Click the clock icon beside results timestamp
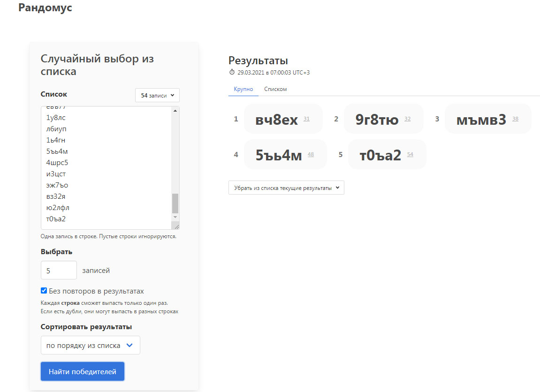Screen dimensions: 540x392 point(232,72)
